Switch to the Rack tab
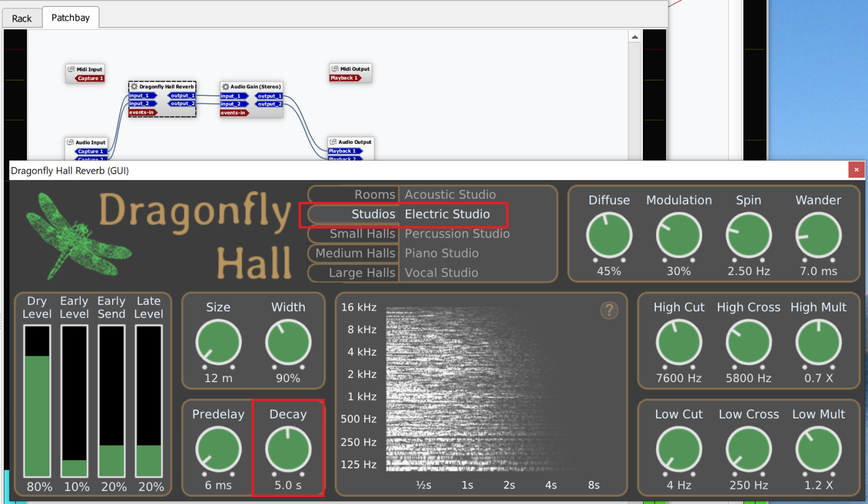This screenshot has height=504, width=868. (x=22, y=18)
